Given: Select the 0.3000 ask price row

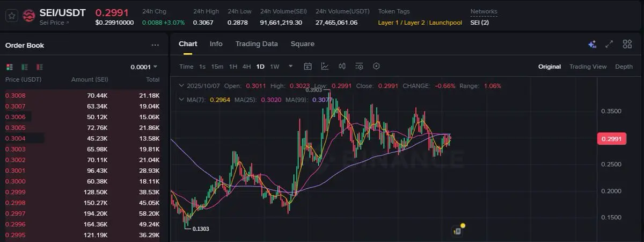Looking at the screenshot, I should [83, 181].
